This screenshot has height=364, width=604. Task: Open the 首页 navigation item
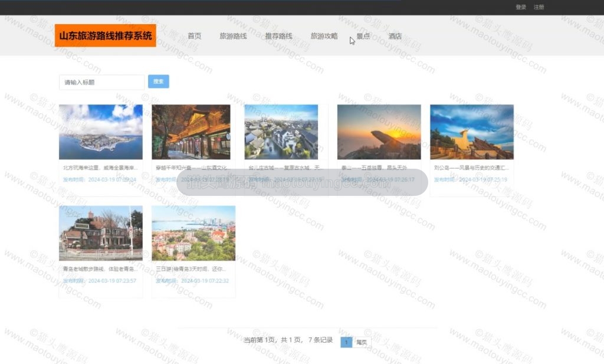(194, 36)
